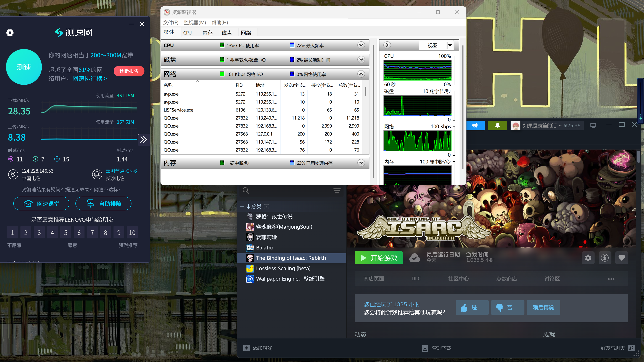Viewport: 644px width, 362px height.
Task: Rate recommendation score 10
Action: [x=132, y=233]
